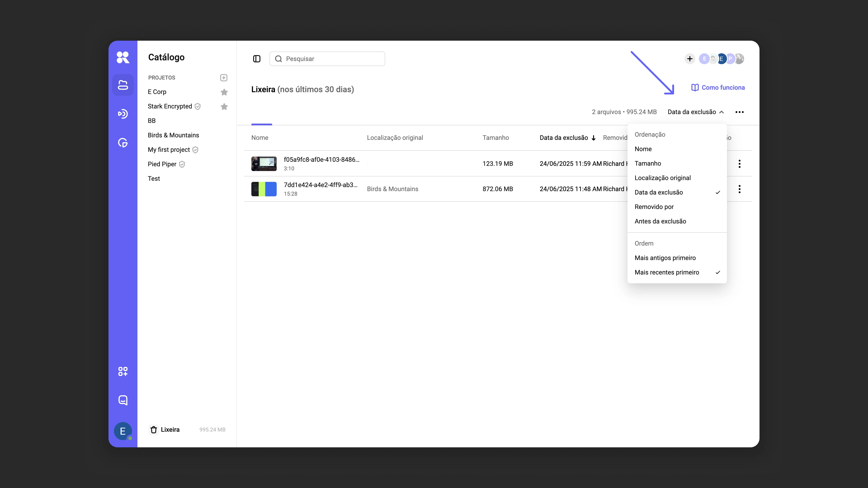The width and height of the screenshot is (868, 488).
Task: Toggle Data da exclusão column sort arrow
Action: point(594,138)
